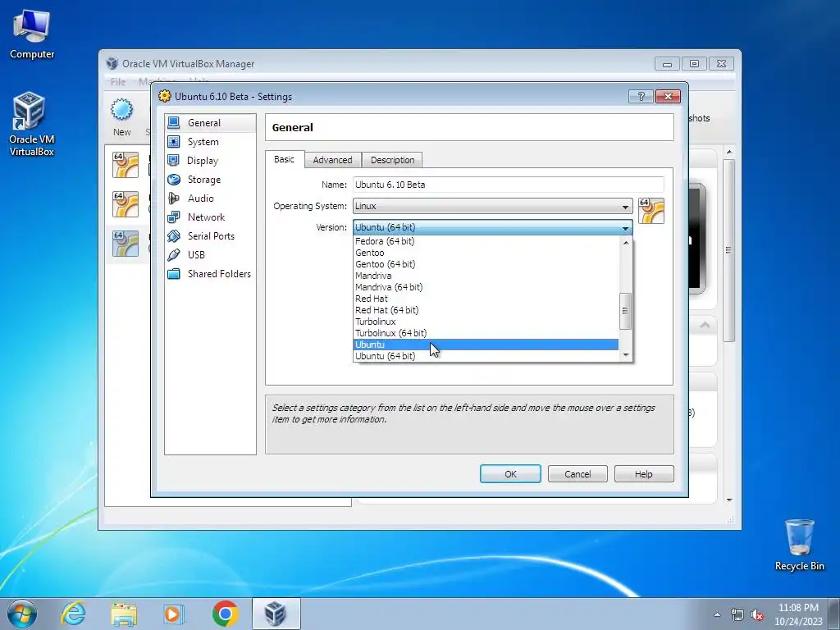The image size is (840, 630).
Task: Launch Google Chrome from the taskbar
Action: 226,614
